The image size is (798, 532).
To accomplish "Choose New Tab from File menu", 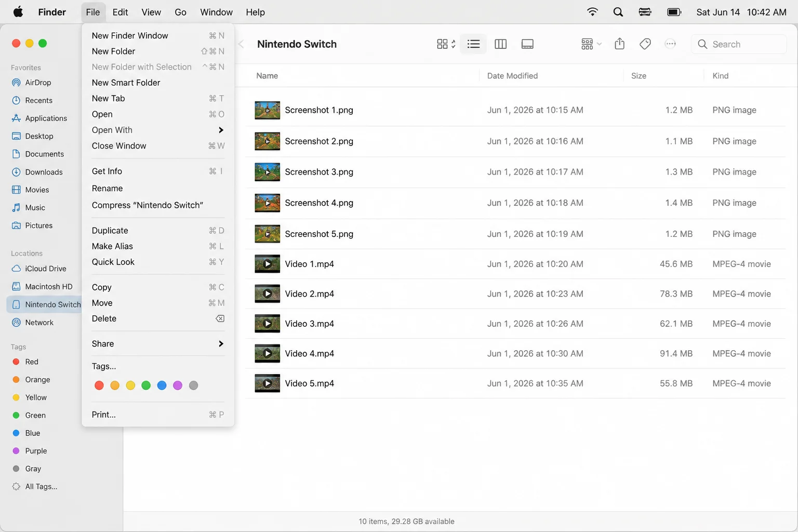I will click(x=158, y=98).
